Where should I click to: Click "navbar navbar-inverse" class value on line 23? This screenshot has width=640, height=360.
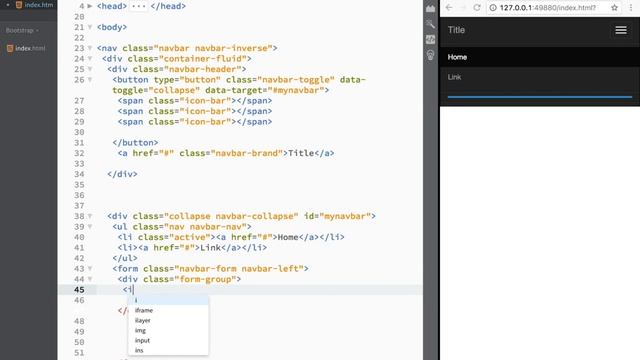213,48
